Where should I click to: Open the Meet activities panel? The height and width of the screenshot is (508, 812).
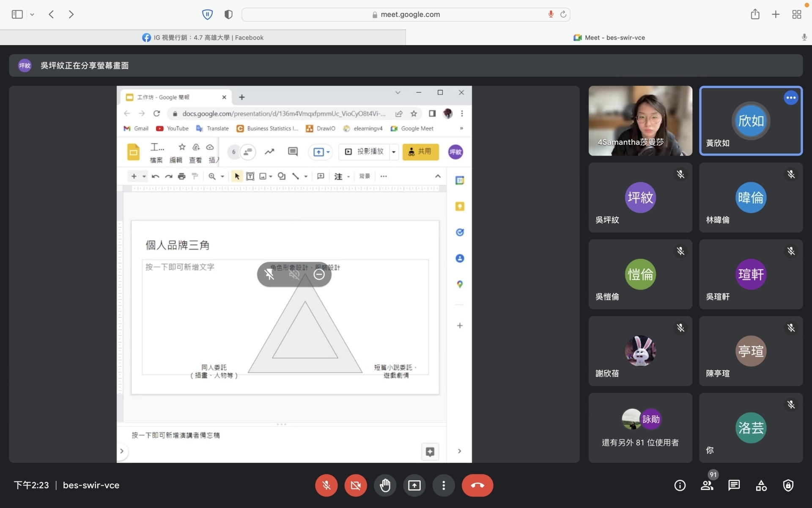(x=761, y=485)
